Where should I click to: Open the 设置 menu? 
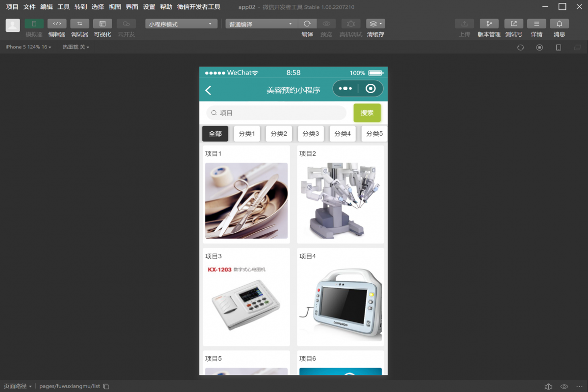[x=149, y=7]
